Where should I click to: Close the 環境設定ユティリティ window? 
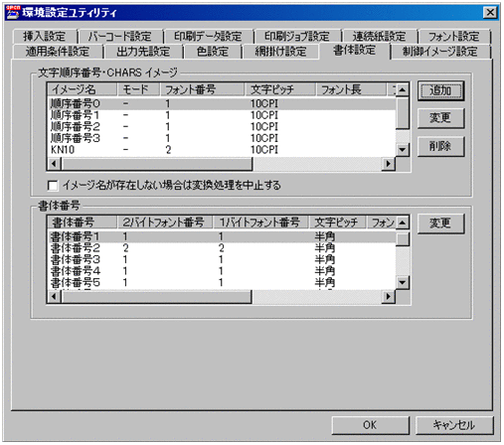pos(490,13)
